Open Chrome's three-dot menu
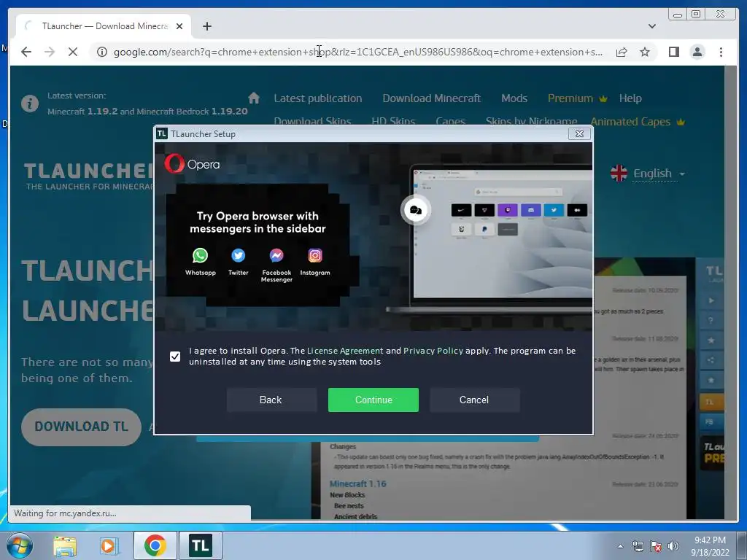This screenshot has width=747, height=560. point(721,52)
